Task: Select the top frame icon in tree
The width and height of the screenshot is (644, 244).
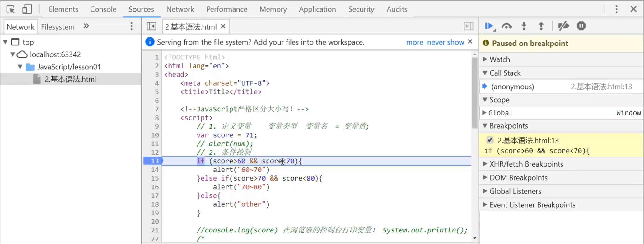Action: [15, 42]
